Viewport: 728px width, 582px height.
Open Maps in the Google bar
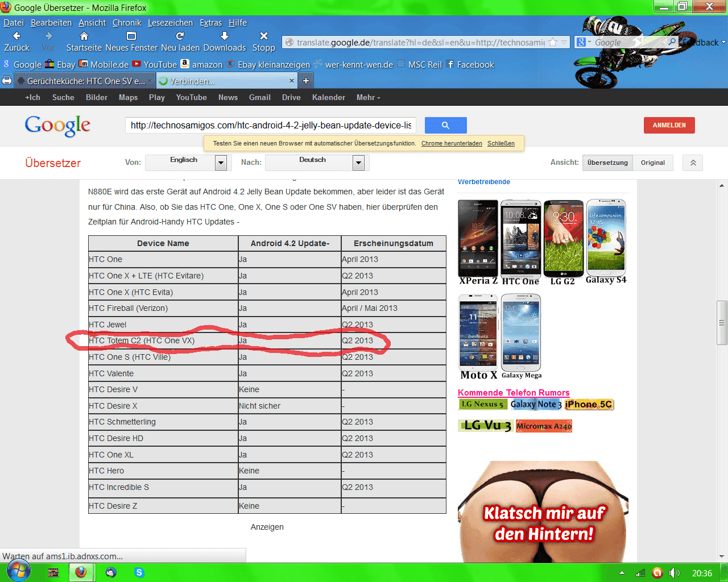coord(129,97)
